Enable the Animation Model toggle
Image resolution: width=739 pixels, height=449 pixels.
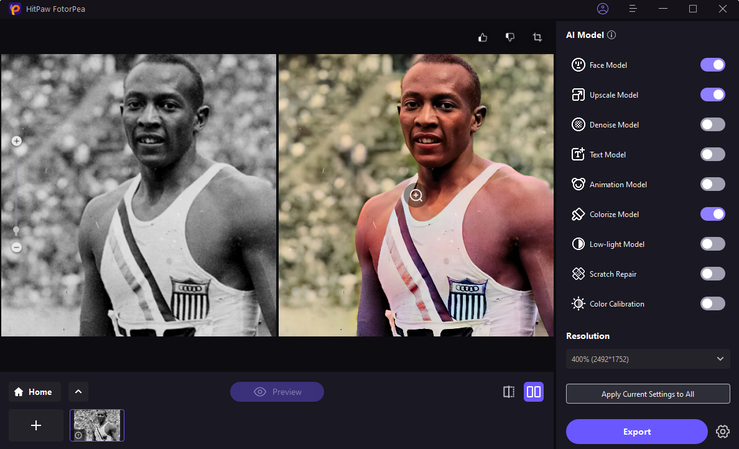pyautogui.click(x=713, y=184)
